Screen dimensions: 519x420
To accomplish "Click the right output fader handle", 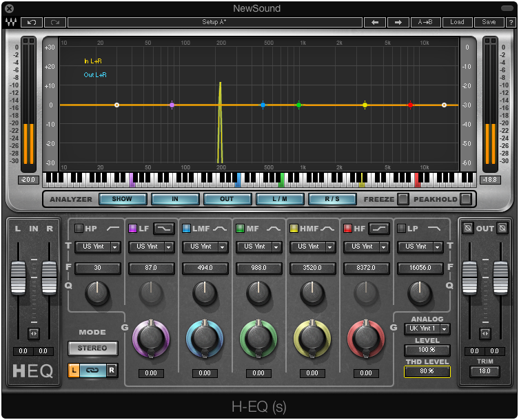I will [x=501, y=277].
